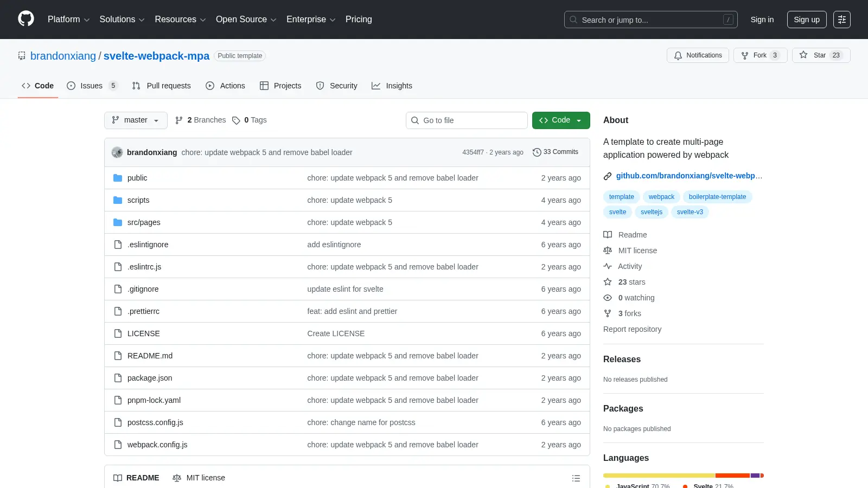Image resolution: width=868 pixels, height=488 pixels.
Task: Click the Sign up button
Action: [x=807, y=20]
